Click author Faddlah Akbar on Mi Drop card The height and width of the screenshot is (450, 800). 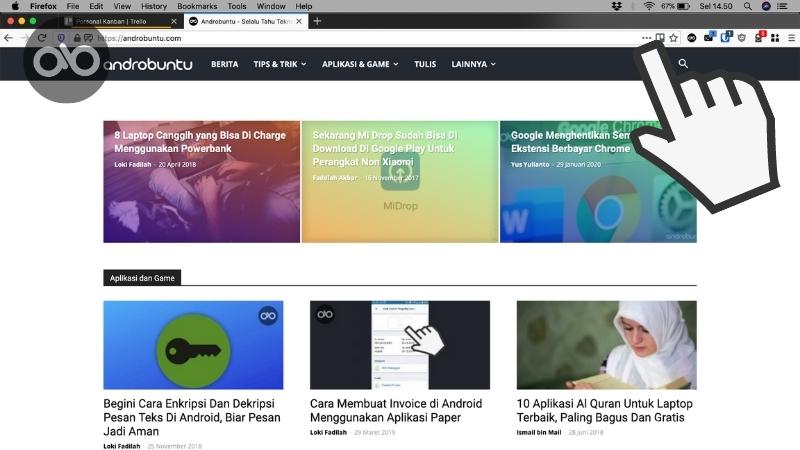(335, 178)
